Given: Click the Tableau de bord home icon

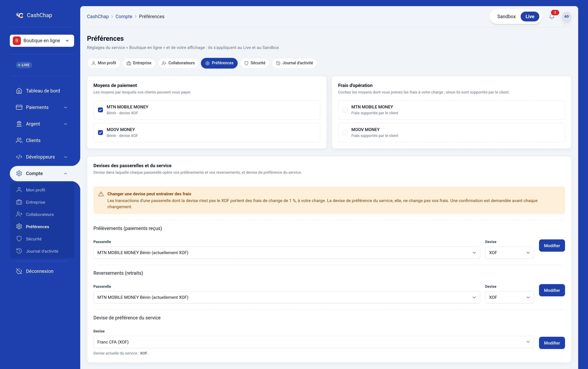Looking at the screenshot, I should (x=19, y=91).
